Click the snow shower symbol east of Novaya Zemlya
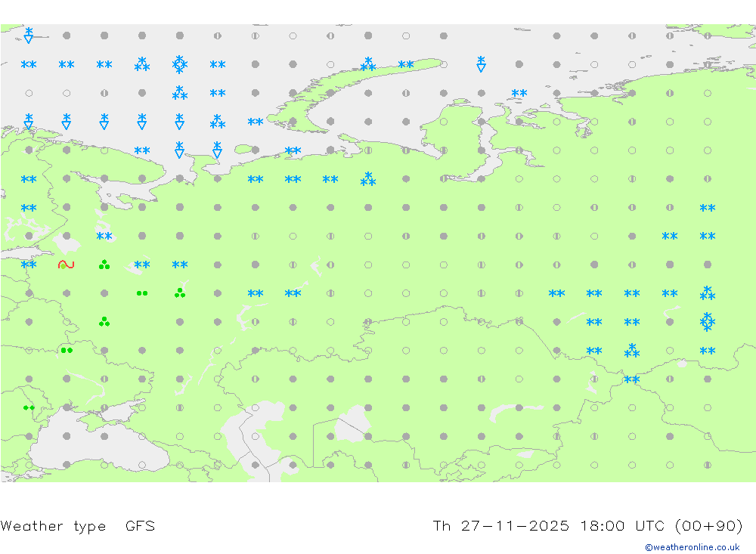This screenshot has width=756, height=554. [481, 63]
